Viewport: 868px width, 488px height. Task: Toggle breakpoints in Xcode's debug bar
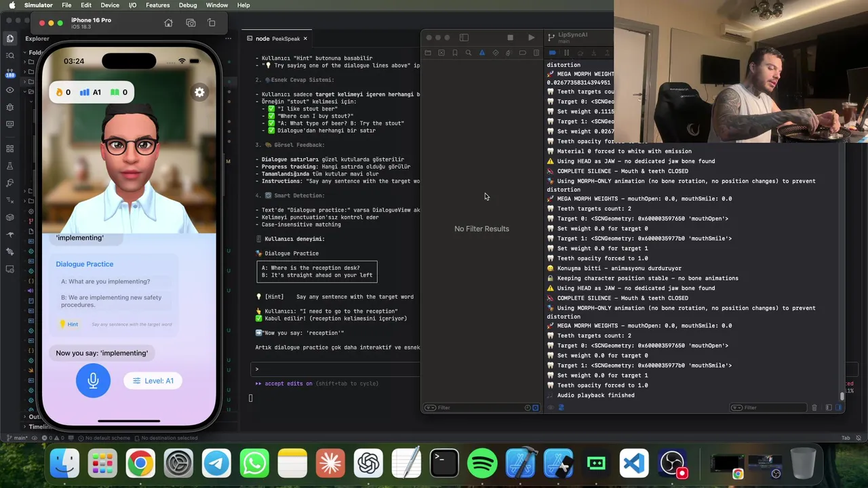tap(553, 53)
